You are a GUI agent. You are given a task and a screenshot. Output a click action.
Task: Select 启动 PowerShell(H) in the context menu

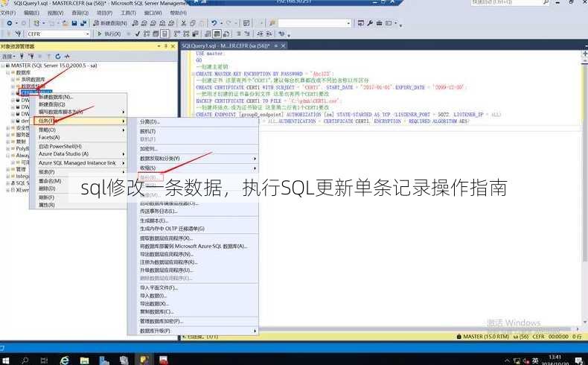coord(79,146)
